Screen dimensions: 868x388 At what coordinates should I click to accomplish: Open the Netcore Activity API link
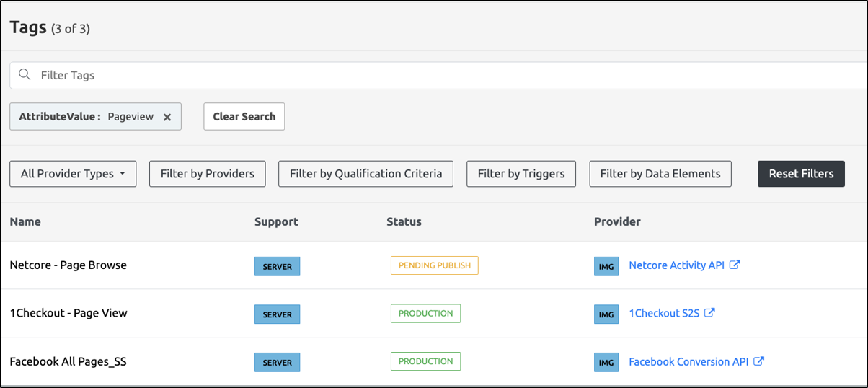click(x=676, y=265)
